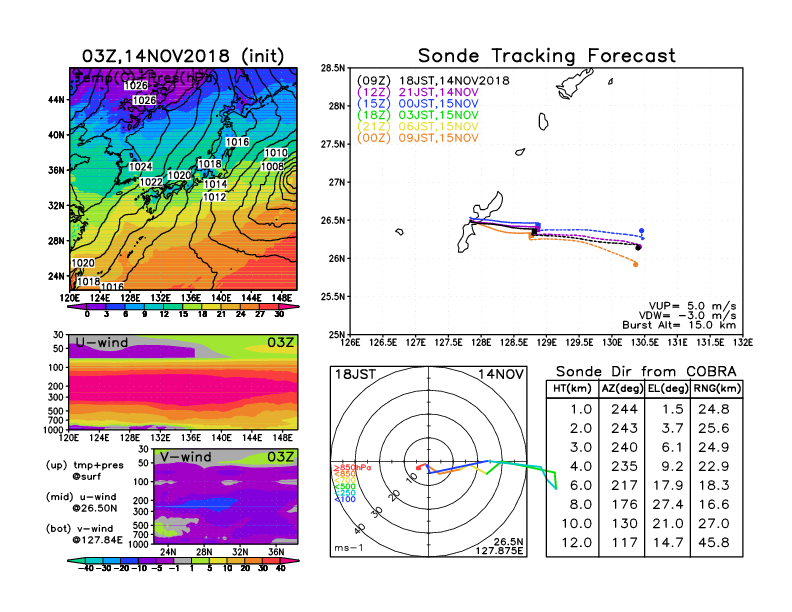This screenshot has width=792, height=612.
Task: Click the "Sonde Dir from COBRA" table heading
Action: pyautogui.click(x=646, y=372)
